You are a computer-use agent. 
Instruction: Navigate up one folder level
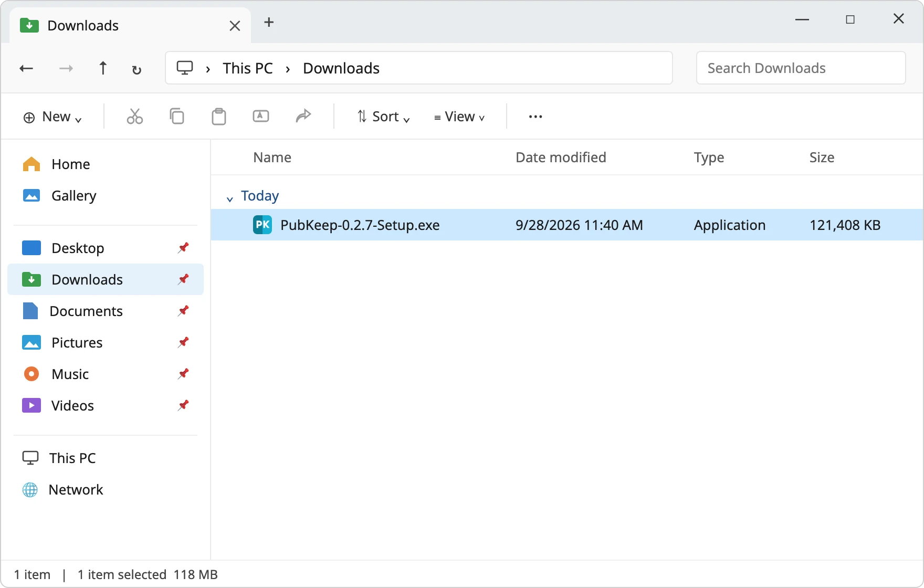(x=103, y=68)
